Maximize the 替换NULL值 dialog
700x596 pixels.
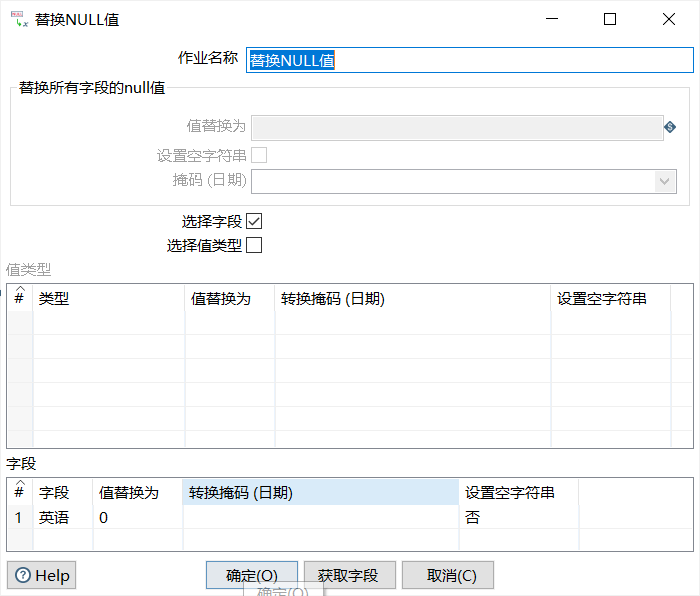(x=610, y=19)
